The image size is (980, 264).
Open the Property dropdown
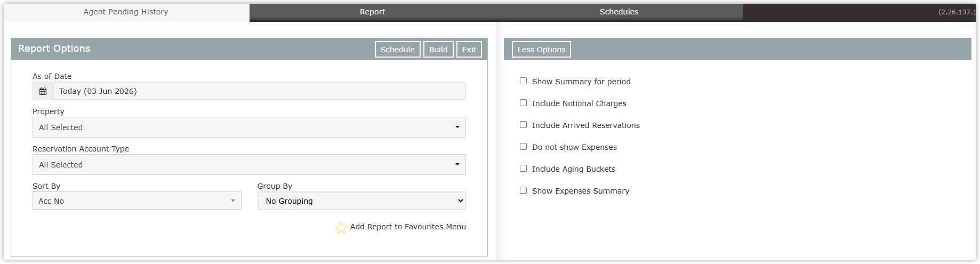pyautogui.click(x=249, y=127)
